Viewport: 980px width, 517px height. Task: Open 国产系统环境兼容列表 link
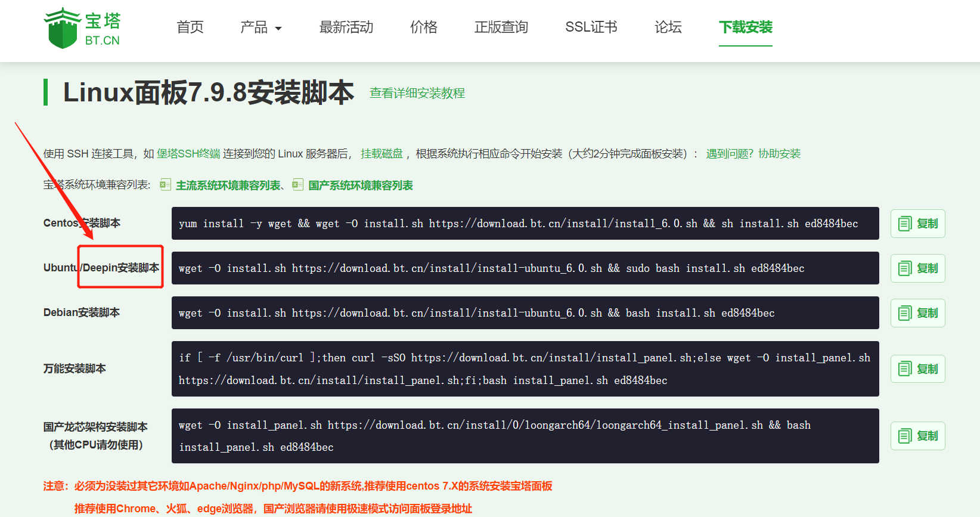point(361,185)
